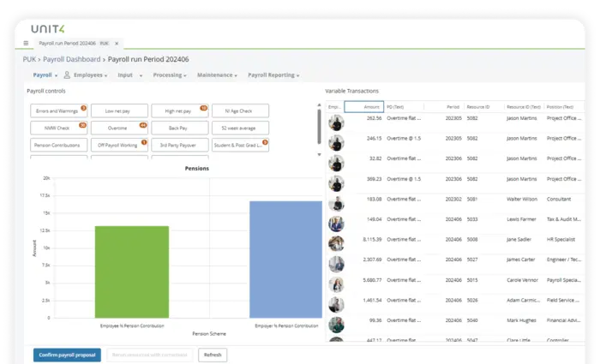Sort by the Amount column header

(364, 107)
